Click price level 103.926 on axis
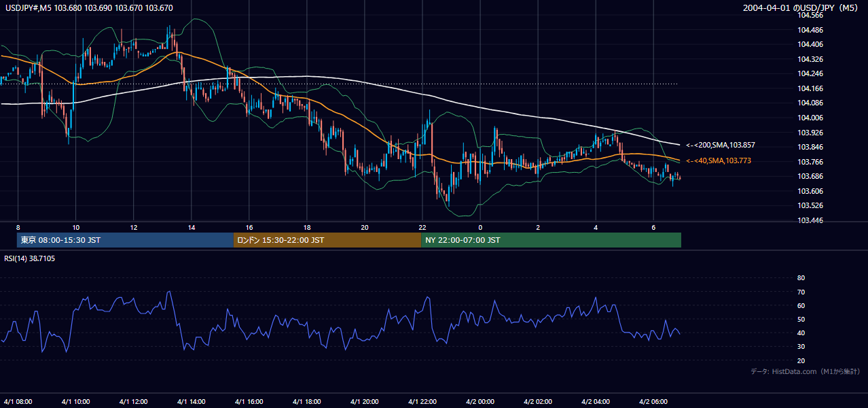The height and width of the screenshot is (408, 868). 810,132
